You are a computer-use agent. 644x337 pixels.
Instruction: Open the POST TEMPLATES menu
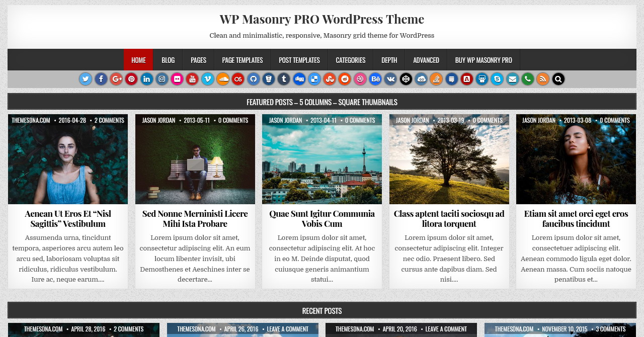click(299, 60)
